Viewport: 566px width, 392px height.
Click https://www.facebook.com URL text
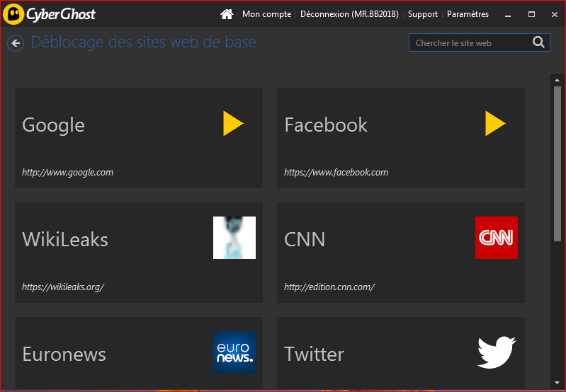coord(336,173)
